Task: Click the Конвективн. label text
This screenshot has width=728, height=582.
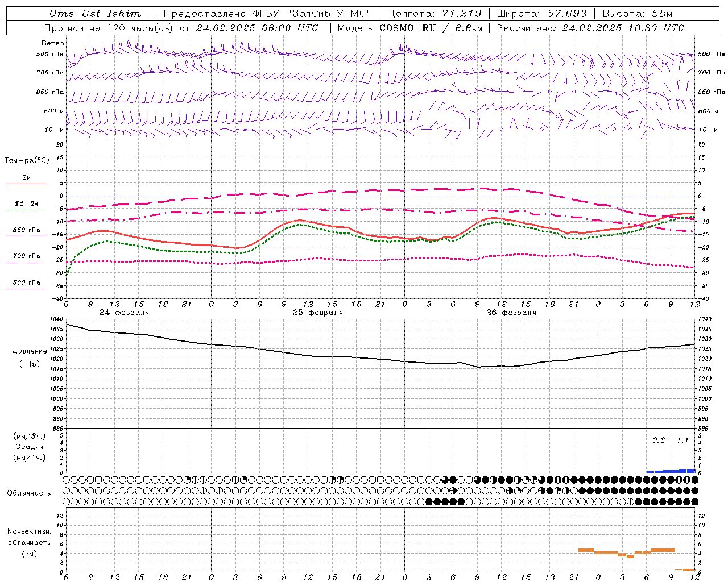Action: 30,531
